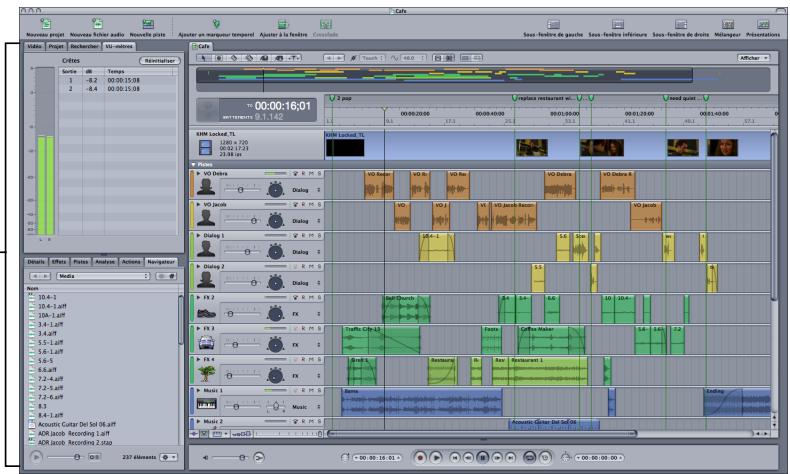The image size is (790, 474).
Task: Click the monitor volume slider in transport
Action: [x=231, y=457]
